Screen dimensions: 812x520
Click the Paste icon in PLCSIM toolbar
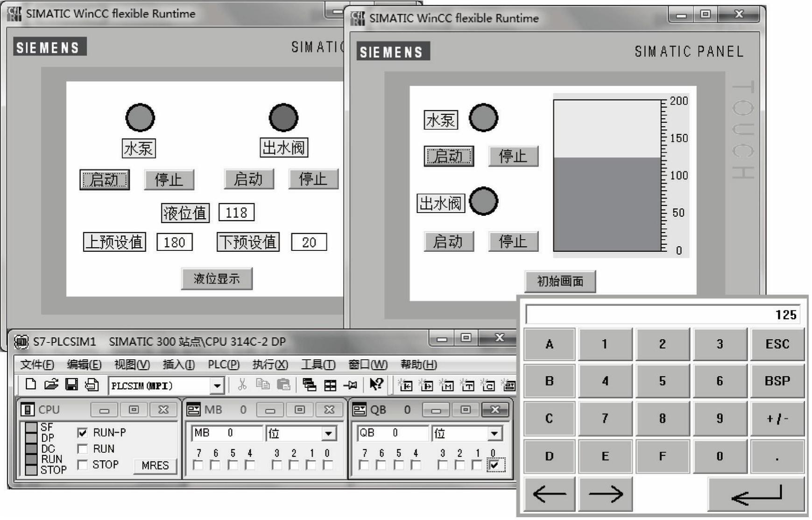(x=283, y=385)
